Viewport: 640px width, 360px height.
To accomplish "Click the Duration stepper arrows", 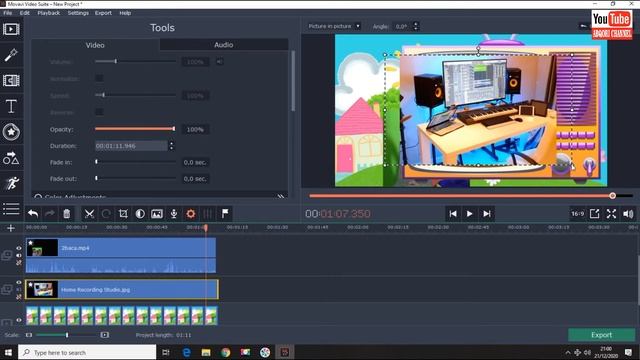I will [x=171, y=146].
